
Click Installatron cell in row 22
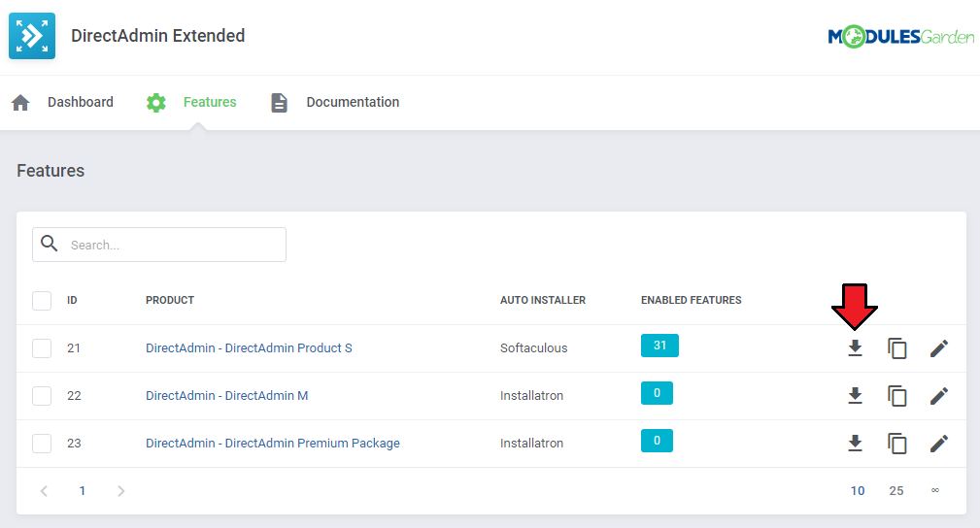[531, 396]
